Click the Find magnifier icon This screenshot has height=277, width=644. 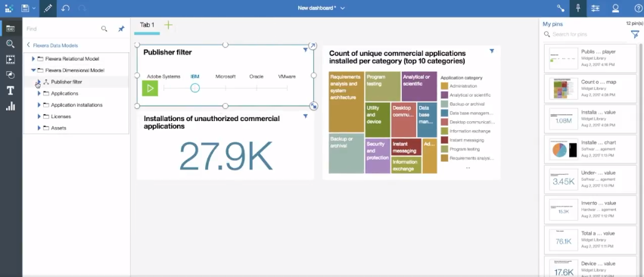(104, 29)
